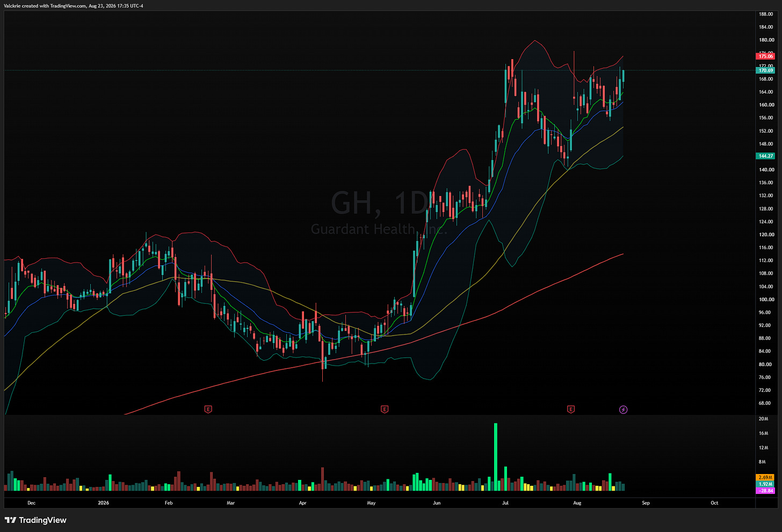Click the 160.00 price axis label
The width and height of the screenshot is (782, 532).
tap(766, 105)
